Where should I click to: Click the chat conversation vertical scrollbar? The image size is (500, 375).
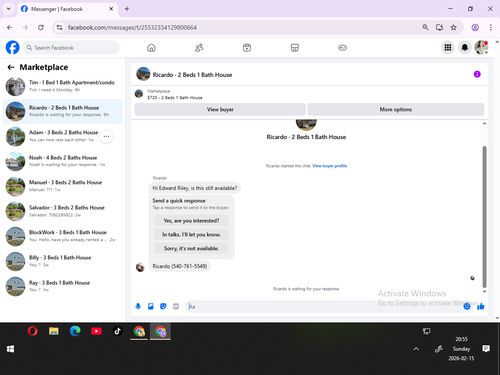[484, 217]
